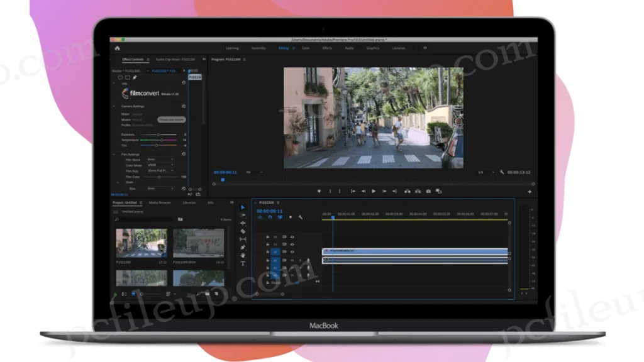644x362 pixels.
Task: Select the Type tool
Action: pos(243,263)
